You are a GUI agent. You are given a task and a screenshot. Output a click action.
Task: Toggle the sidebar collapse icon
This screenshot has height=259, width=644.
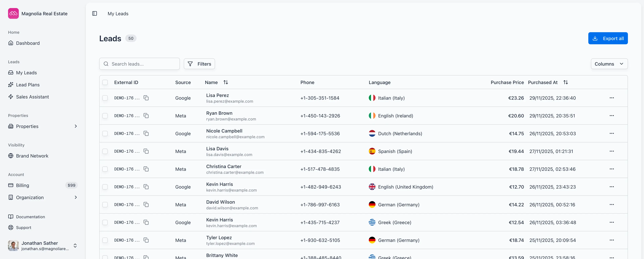[94, 13]
